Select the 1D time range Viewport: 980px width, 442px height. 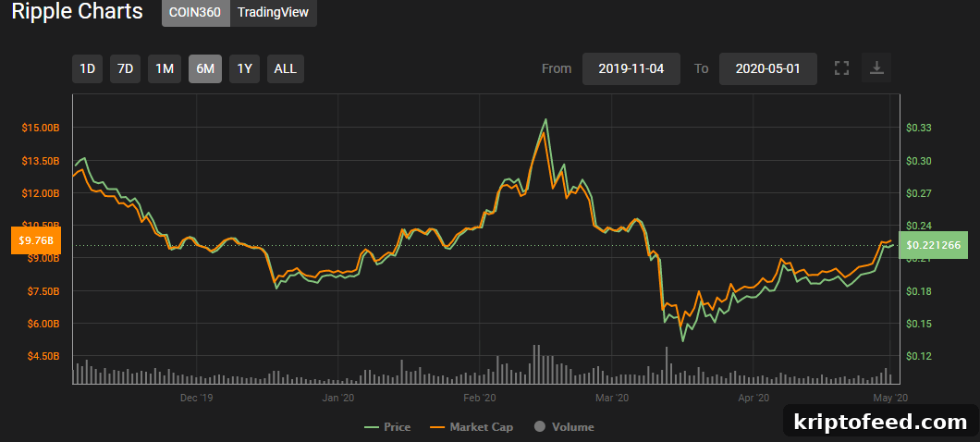point(88,68)
